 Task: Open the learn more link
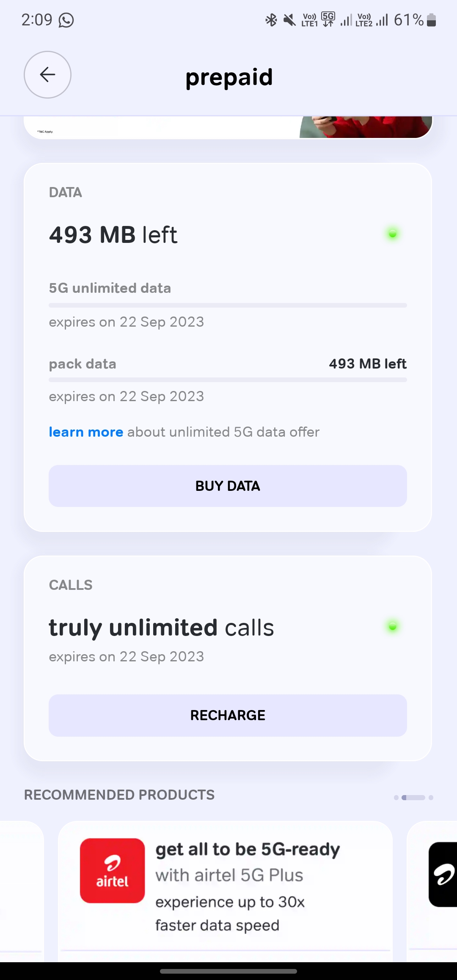(86, 432)
